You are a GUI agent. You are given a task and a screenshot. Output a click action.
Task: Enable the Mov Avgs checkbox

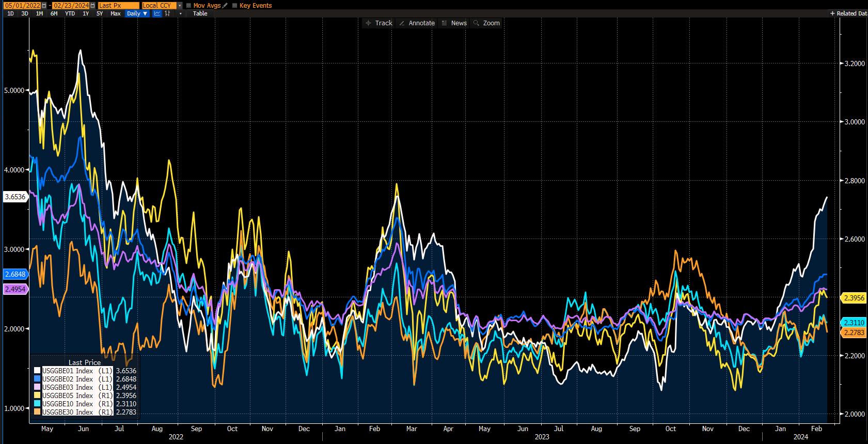click(x=188, y=5)
